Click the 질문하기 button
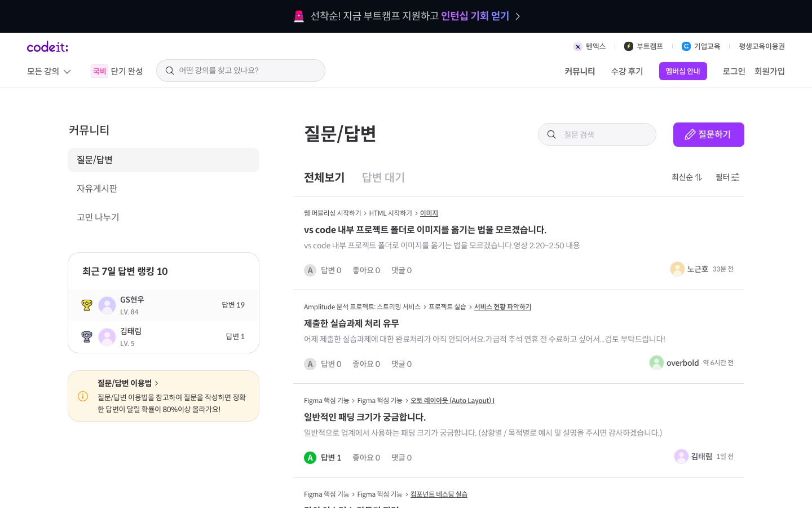Viewport: 812px width, 508px height. tap(709, 134)
